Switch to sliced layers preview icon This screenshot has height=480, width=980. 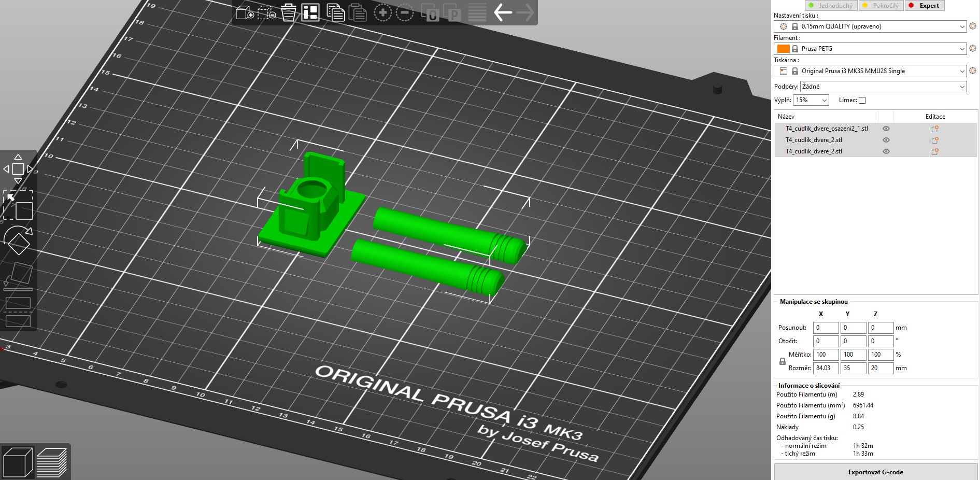[52, 462]
